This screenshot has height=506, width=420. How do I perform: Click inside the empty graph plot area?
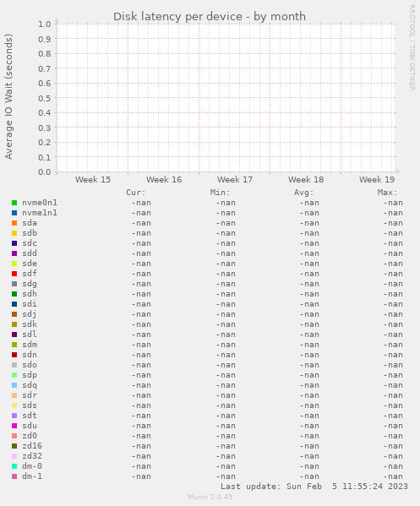226,98
